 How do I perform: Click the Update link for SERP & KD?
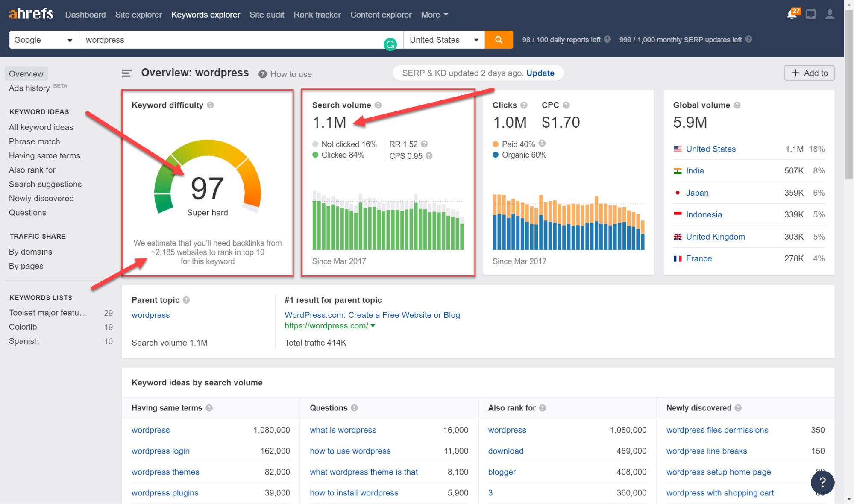[540, 73]
